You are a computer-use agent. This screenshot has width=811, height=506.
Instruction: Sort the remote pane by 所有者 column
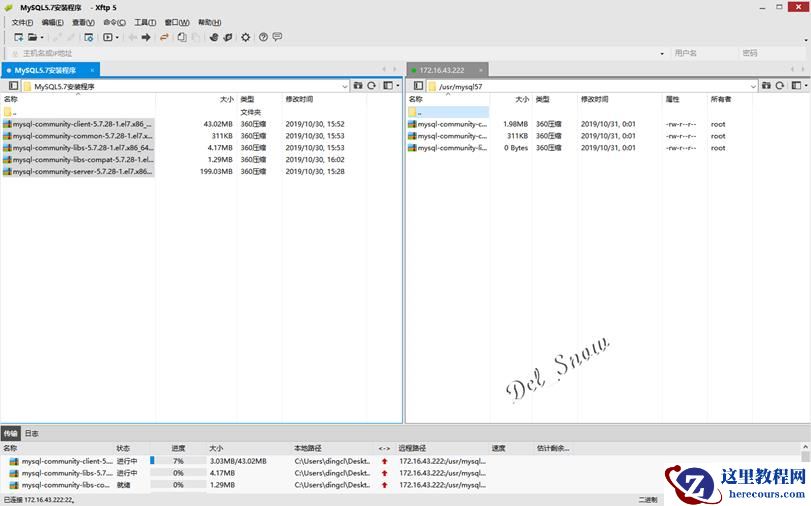[x=720, y=99]
